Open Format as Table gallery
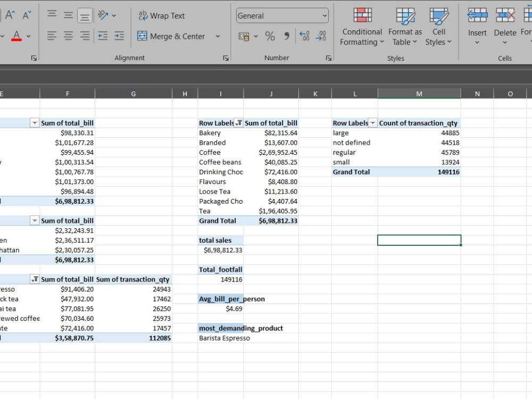Screen dimensions: 532x399 coord(405,27)
